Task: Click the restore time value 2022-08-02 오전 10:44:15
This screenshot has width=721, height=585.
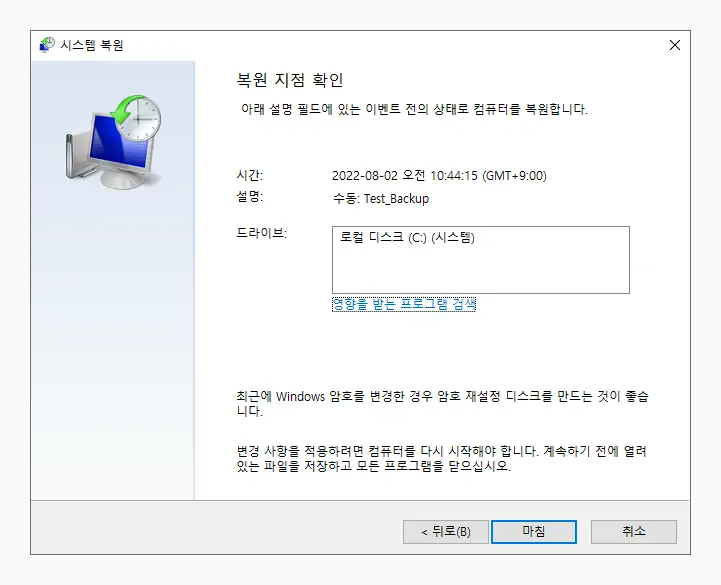Action: pyautogui.click(x=439, y=176)
